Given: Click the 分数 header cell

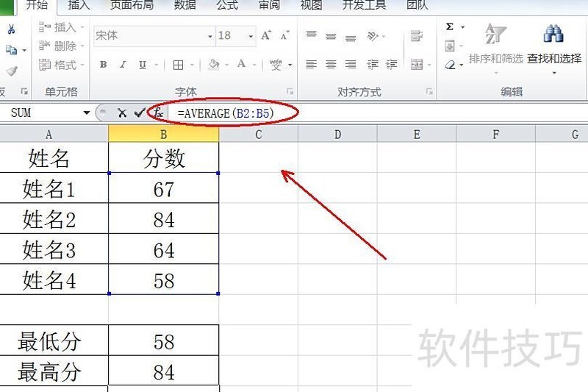Looking at the screenshot, I should click(163, 158).
